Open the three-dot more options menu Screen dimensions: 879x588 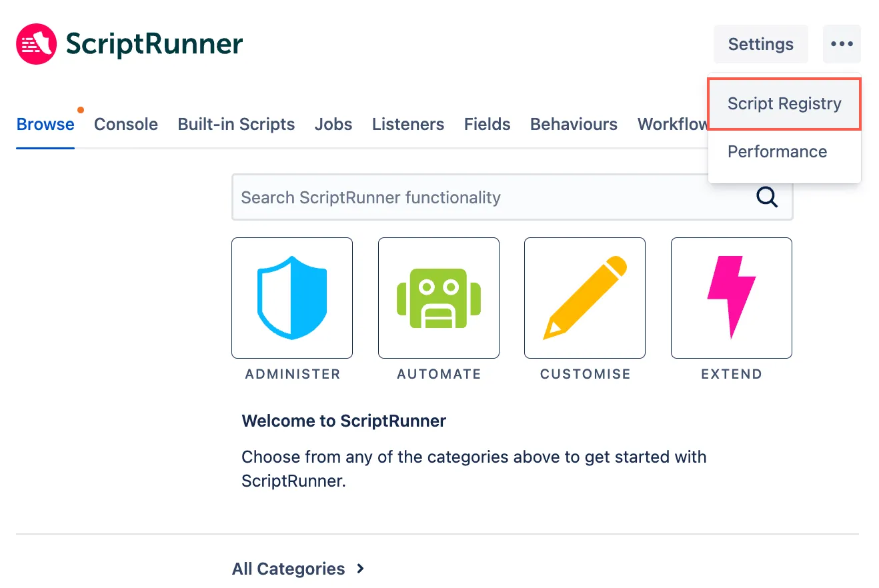tap(842, 44)
